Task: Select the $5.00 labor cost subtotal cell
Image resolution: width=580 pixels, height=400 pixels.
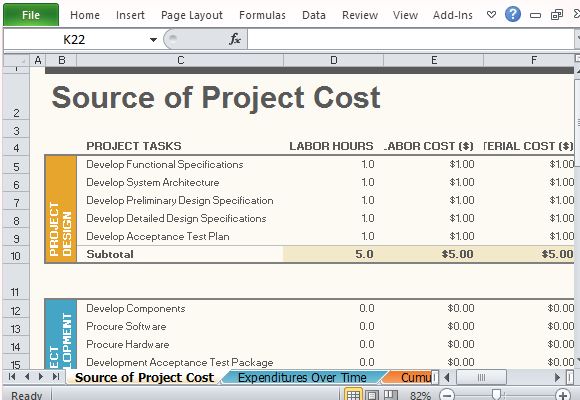Action: point(434,254)
